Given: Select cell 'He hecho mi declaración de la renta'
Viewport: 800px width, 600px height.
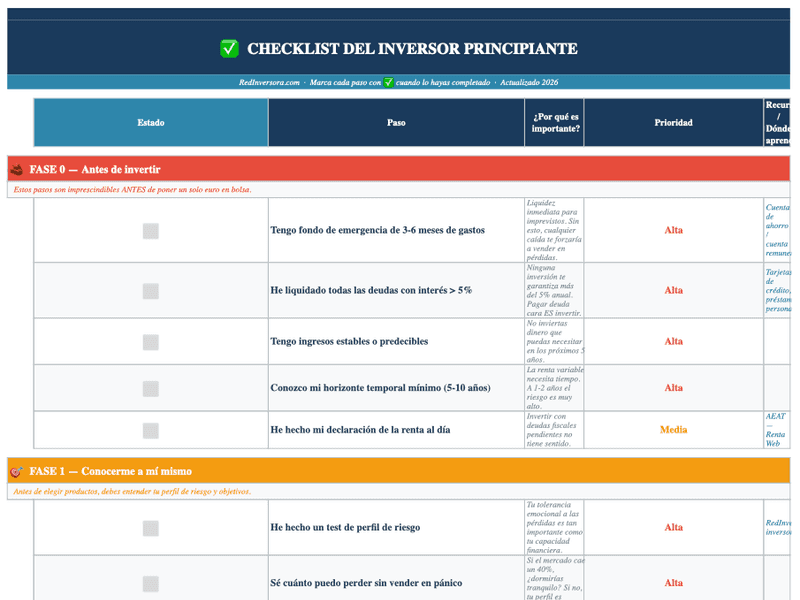Looking at the screenshot, I should [396, 430].
